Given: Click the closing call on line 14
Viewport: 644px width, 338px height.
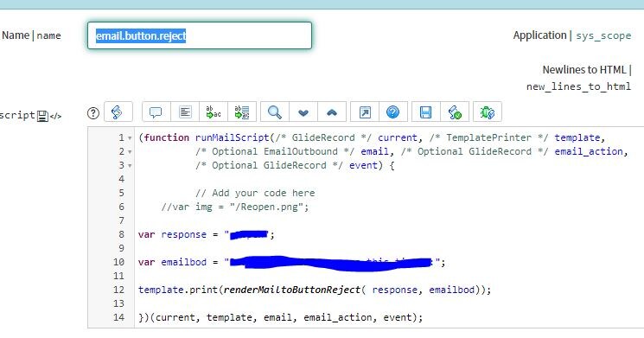Looking at the screenshot, I should click(281, 317).
